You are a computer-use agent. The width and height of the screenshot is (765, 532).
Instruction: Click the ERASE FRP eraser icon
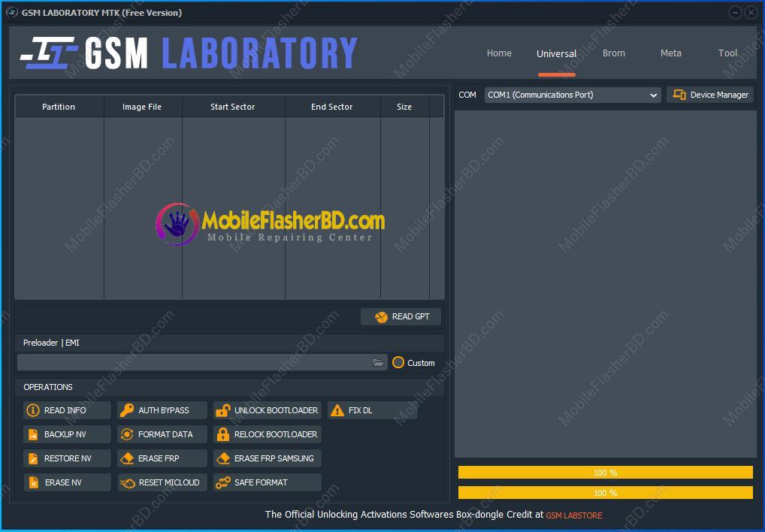(127, 458)
